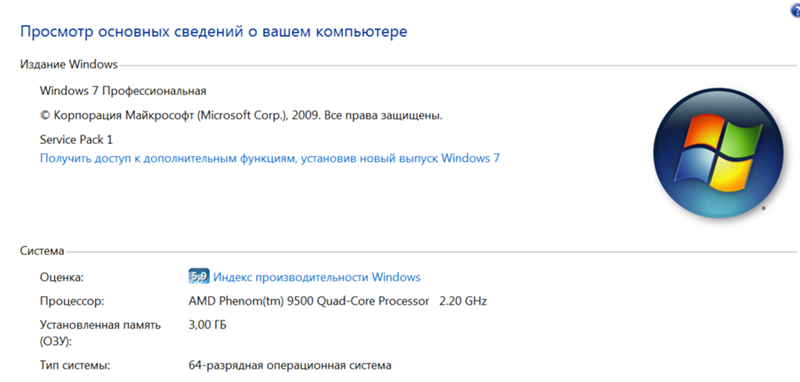800x382 pixels.
Task: Click the Установленная память (ОЗУ) label
Action: 101,333
